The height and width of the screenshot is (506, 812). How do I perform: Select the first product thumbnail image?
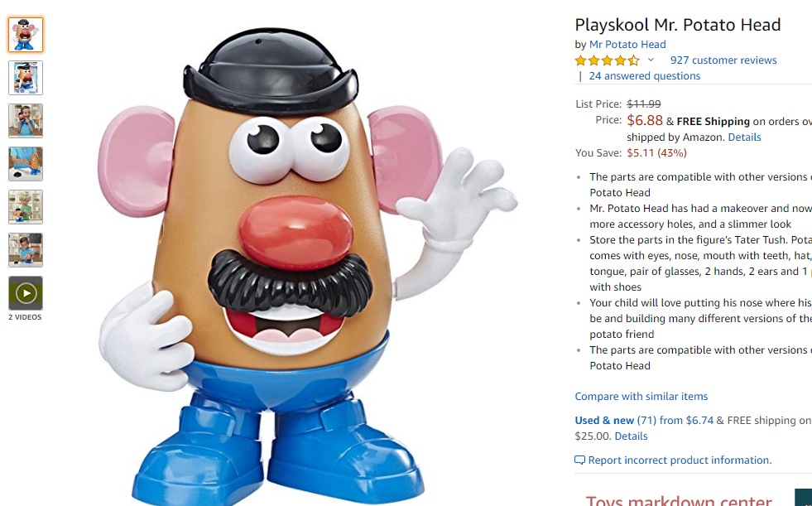(26, 35)
